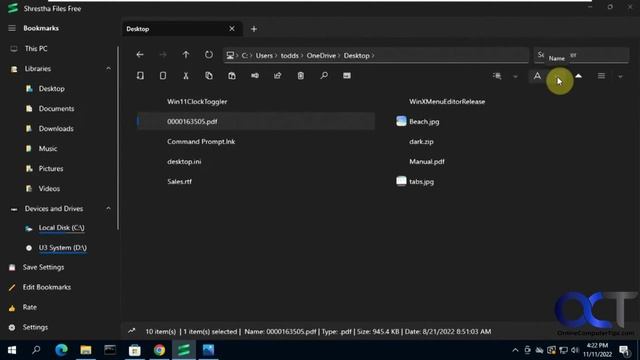Click the list view layout icon
Screen dimensions: 640x360
(601, 76)
